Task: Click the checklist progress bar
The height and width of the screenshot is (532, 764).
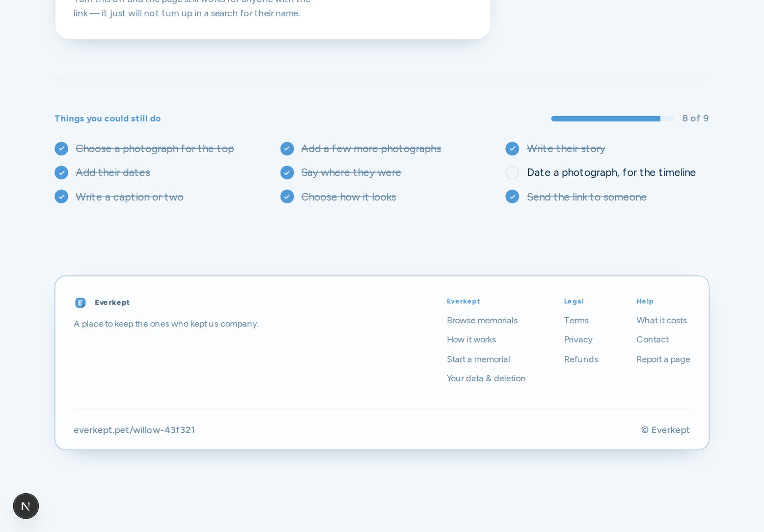Action: pyautogui.click(x=612, y=119)
